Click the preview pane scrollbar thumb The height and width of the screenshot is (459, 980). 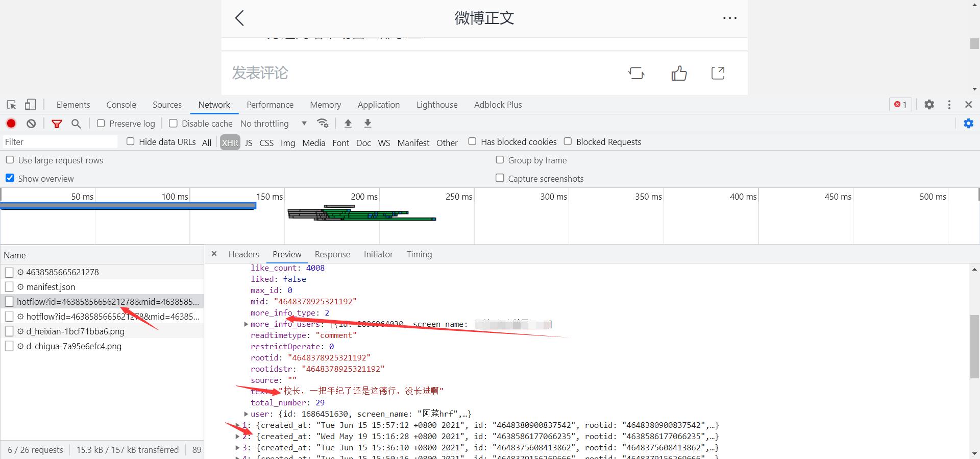pyautogui.click(x=974, y=347)
